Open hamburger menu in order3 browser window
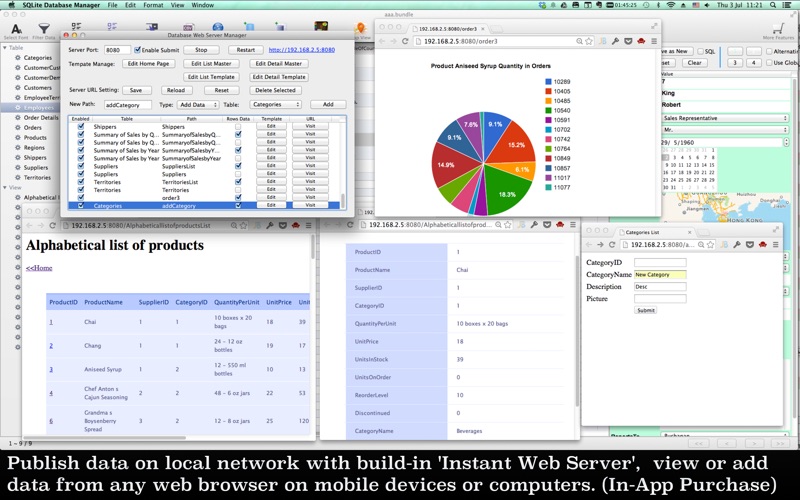800x500 pixels. [654, 41]
